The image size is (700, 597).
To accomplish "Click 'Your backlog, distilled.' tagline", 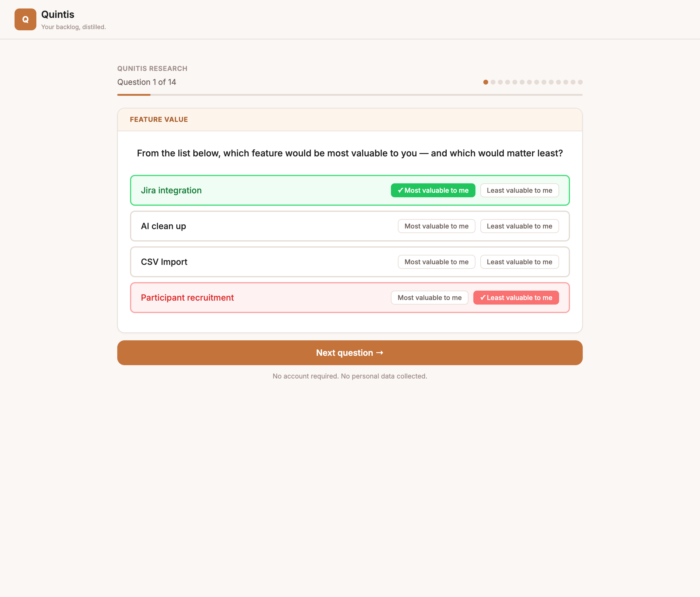I will [x=74, y=27].
